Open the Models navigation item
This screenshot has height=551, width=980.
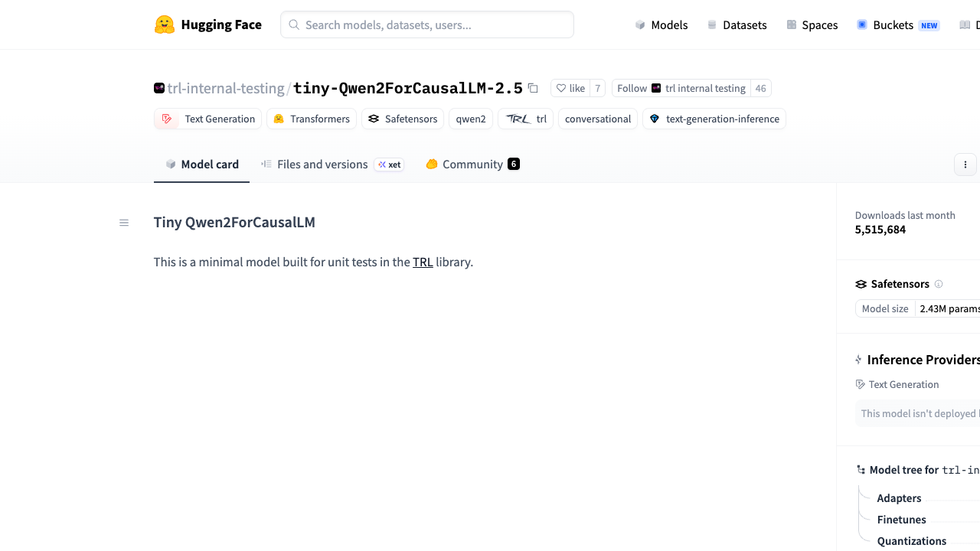click(661, 24)
